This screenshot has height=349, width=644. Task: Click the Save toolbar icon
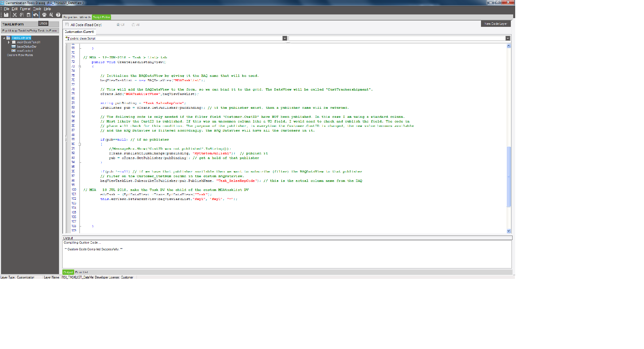tap(6, 15)
